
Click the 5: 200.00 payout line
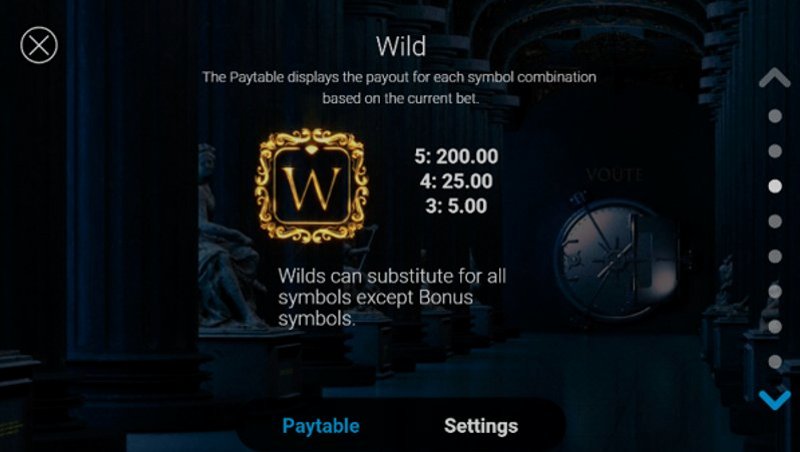click(456, 156)
